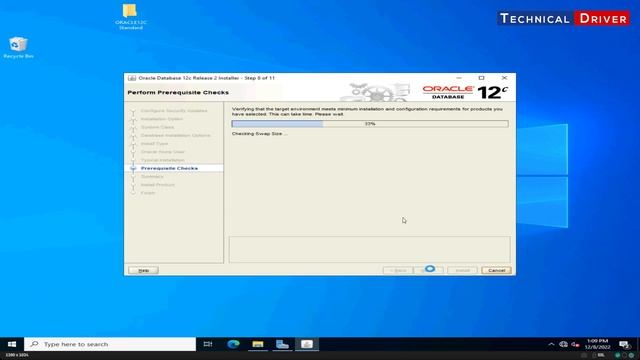Select the Configure Security Updates step
This screenshot has width=640, height=360.
tap(174, 111)
